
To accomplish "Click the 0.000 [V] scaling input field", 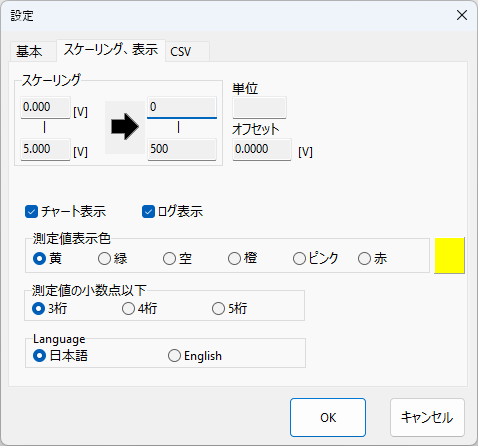I will coord(45,107).
